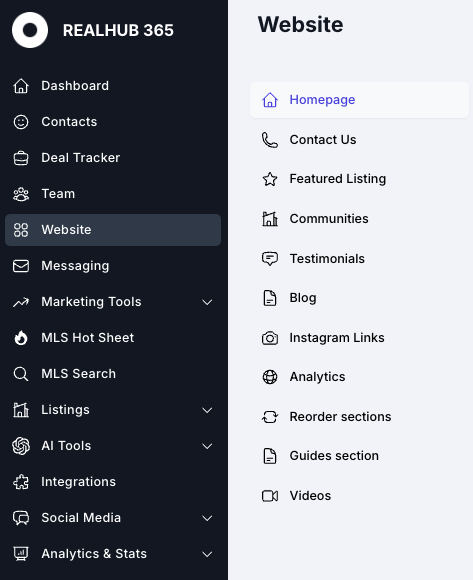The width and height of the screenshot is (473, 580).
Task: Open Instagram Links settings
Action: [337, 338]
